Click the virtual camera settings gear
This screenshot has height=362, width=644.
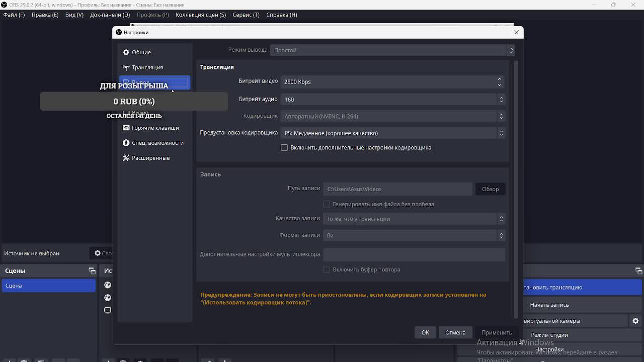tap(635, 321)
